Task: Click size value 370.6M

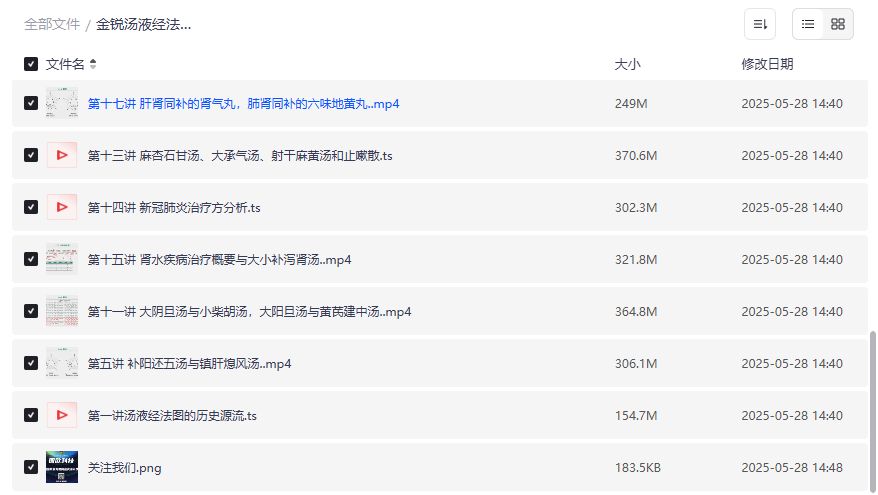Action: [x=636, y=156]
